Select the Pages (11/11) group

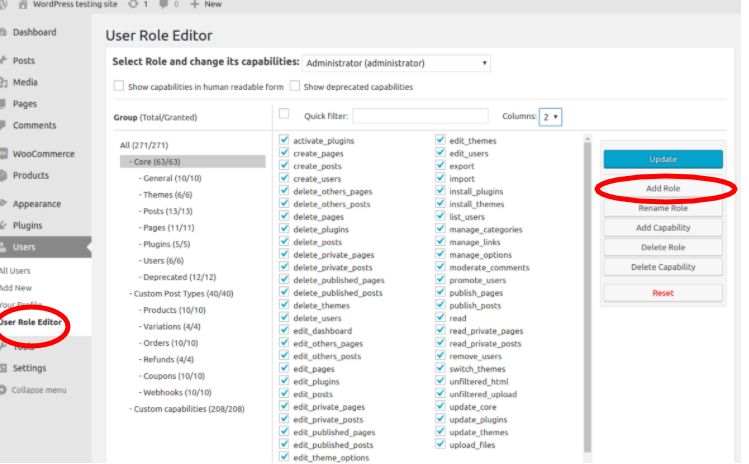[x=169, y=228]
